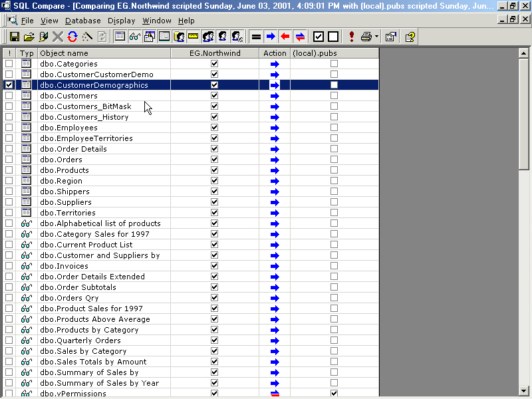The height and width of the screenshot is (399, 532).
Task: Uncheck EG.Northwind checkbox for dbo.Orders
Action: (214, 160)
